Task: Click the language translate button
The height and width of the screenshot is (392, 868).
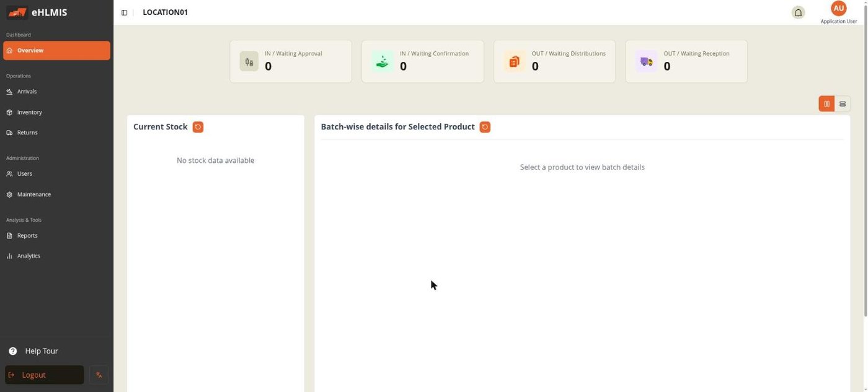Action: [x=99, y=375]
